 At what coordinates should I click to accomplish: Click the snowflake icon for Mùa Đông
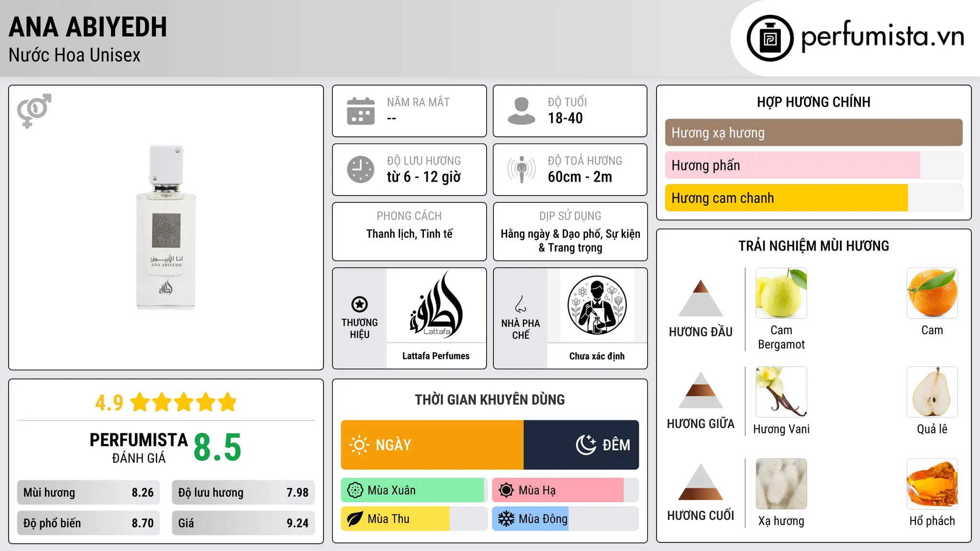506,519
